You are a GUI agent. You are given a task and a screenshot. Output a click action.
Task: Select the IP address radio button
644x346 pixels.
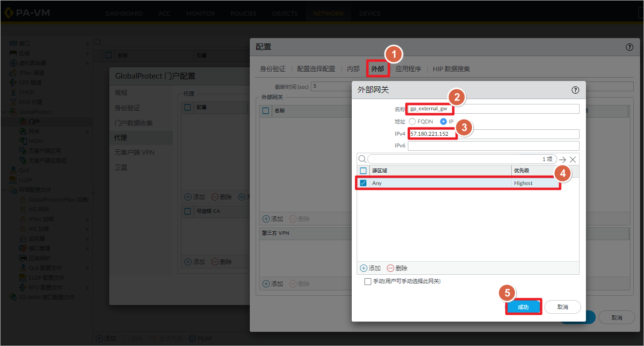(x=443, y=122)
